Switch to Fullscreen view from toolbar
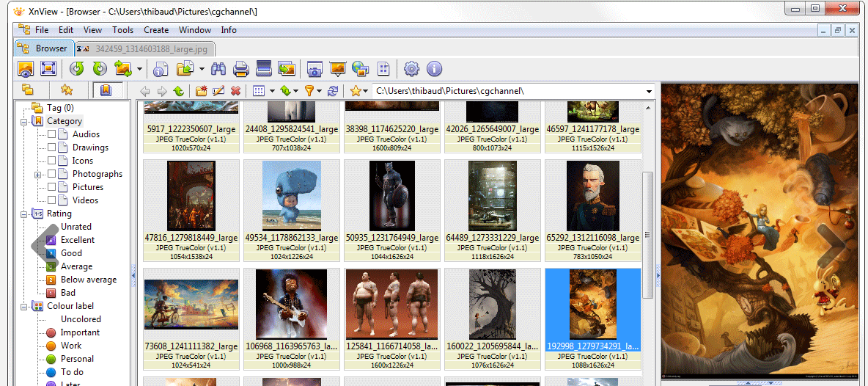868x386 pixels. pos(48,69)
